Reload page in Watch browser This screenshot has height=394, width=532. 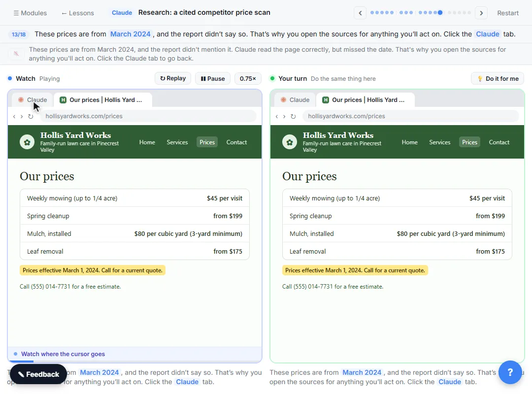click(x=31, y=116)
